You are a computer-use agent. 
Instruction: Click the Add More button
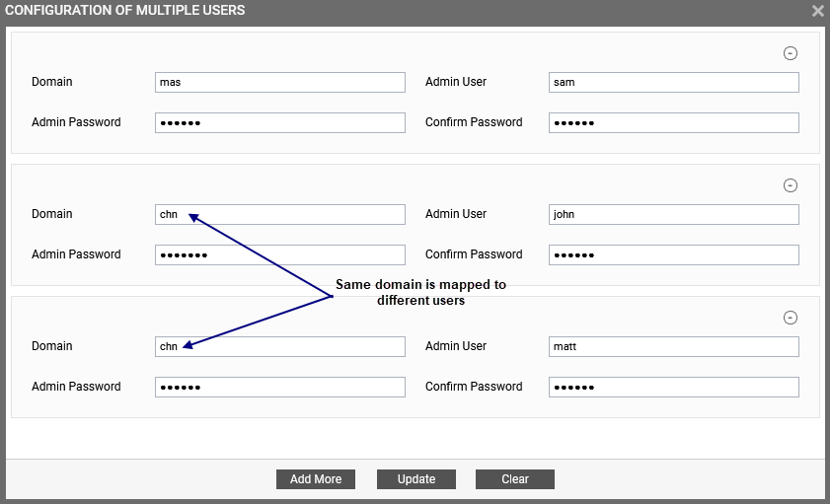[x=316, y=479]
